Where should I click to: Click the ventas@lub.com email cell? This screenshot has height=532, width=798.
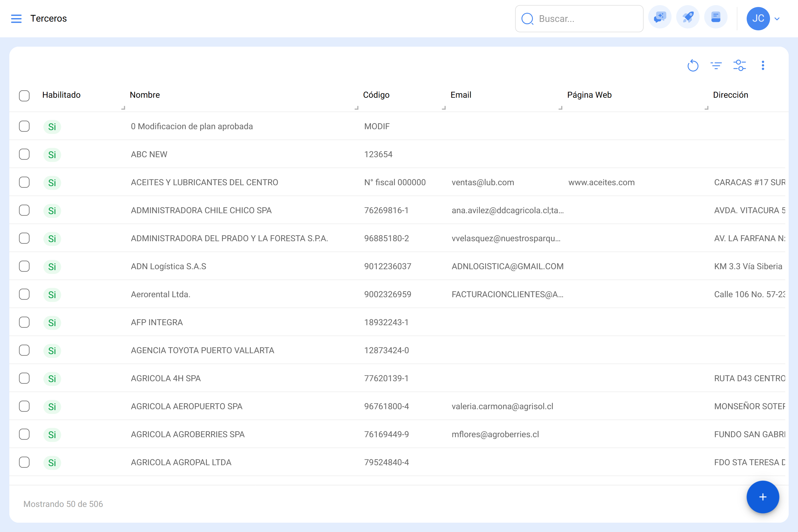coord(483,183)
